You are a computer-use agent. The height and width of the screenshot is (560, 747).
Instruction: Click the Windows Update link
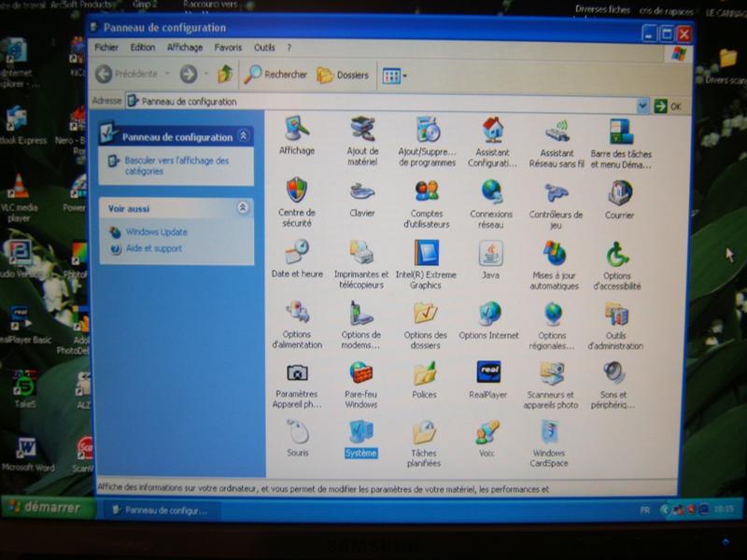(x=157, y=232)
